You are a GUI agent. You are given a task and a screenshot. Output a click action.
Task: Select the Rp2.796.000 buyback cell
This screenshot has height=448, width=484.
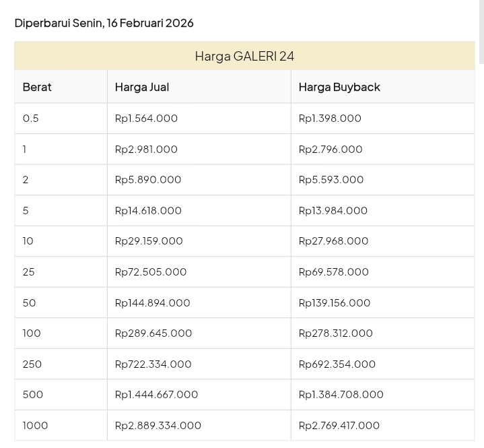coord(331,149)
